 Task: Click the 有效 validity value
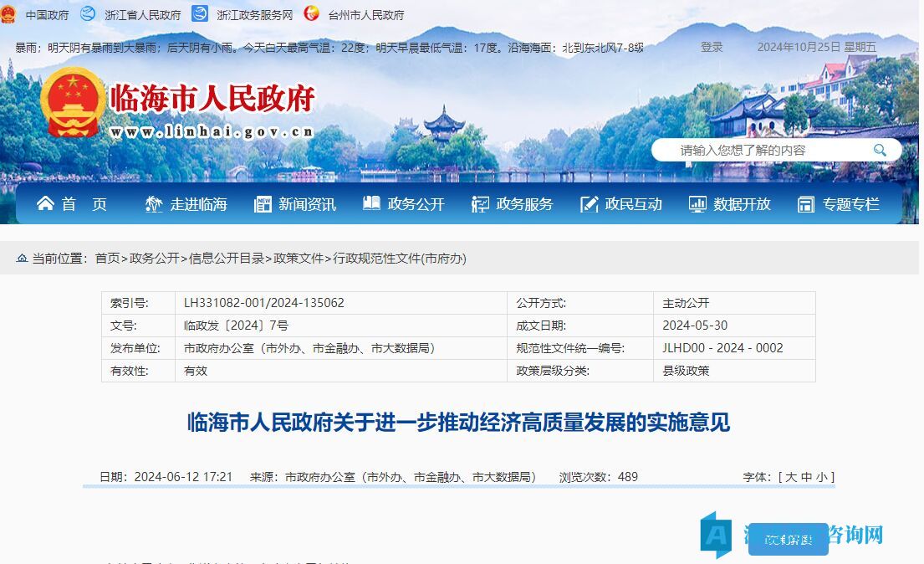pyautogui.click(x=196, y=371)
